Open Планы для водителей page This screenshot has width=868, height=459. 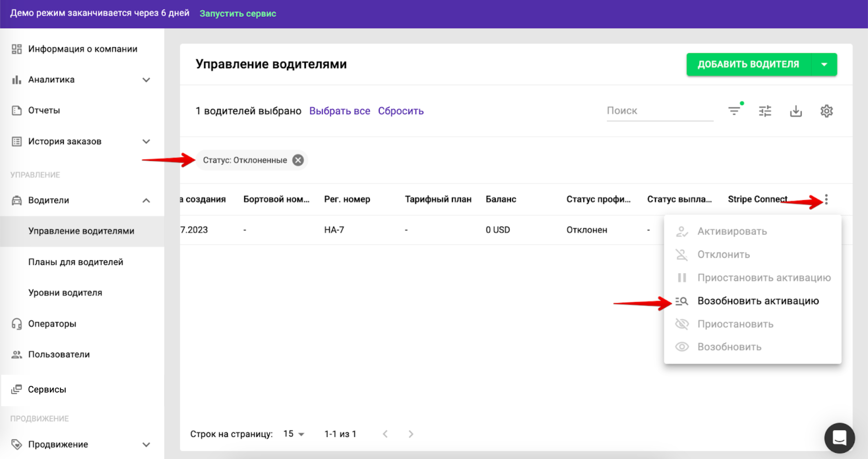(x=76, y=262)
